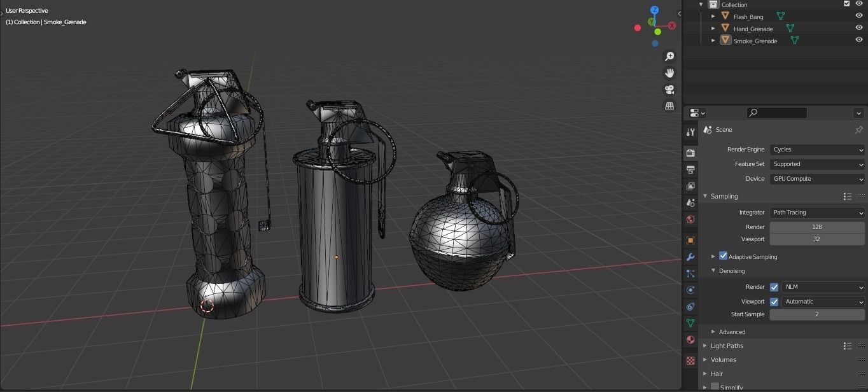
Task: Open the Object Constraints tab icon
Action: coord(690,307)
